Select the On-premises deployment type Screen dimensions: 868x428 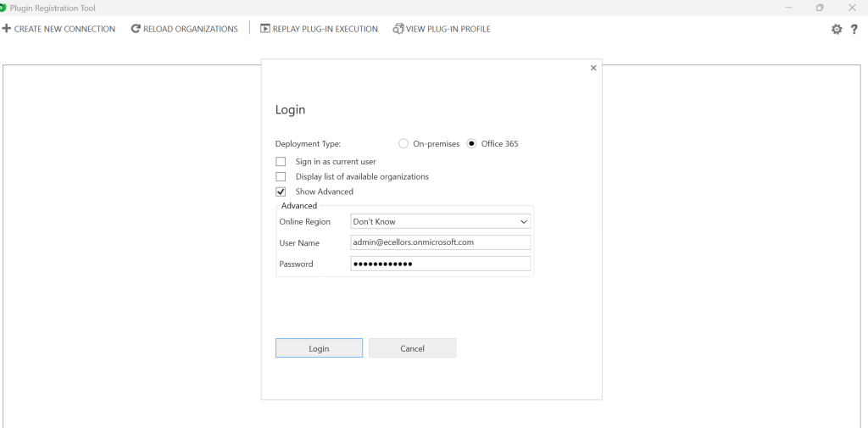(x=403, y=144)
